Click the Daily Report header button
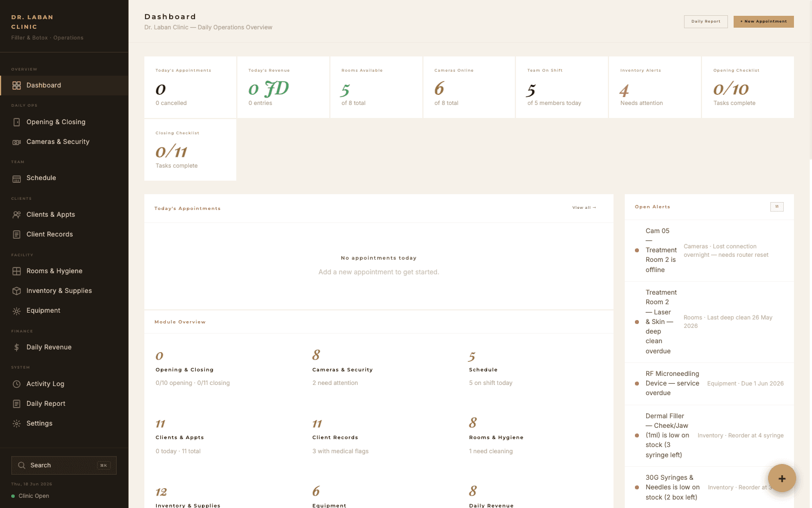The image size is (812, 508). pos(706,21)
